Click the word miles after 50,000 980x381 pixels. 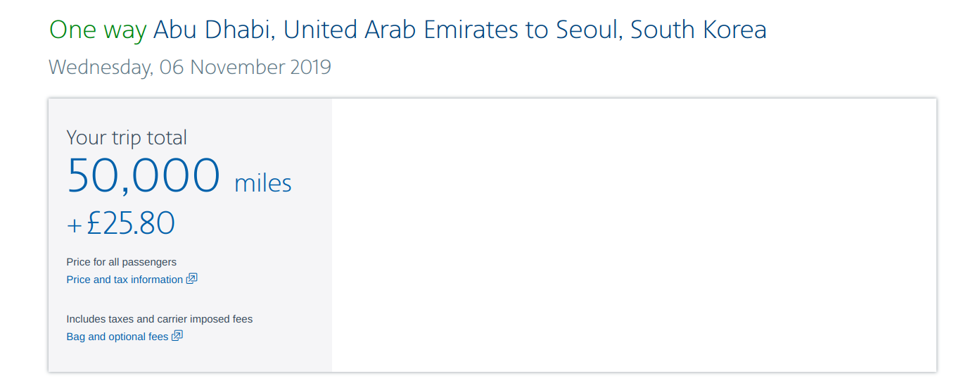[262, 183]
